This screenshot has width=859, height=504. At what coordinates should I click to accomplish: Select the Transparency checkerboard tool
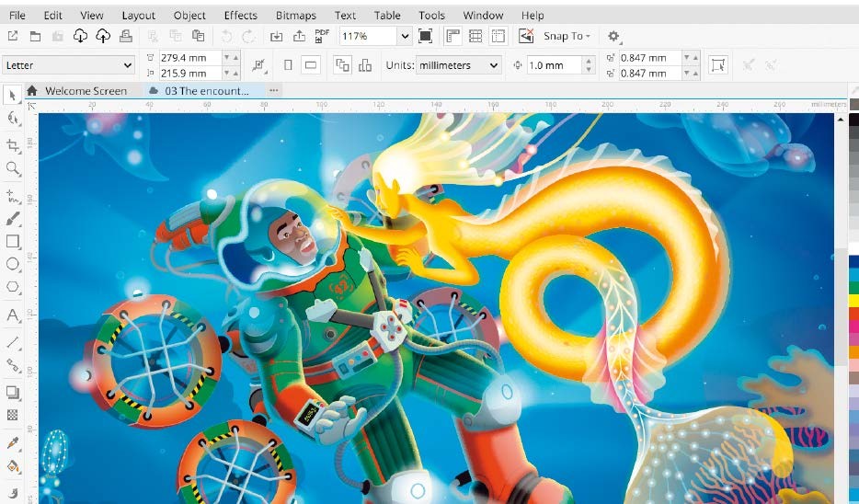tap(13, 415)
